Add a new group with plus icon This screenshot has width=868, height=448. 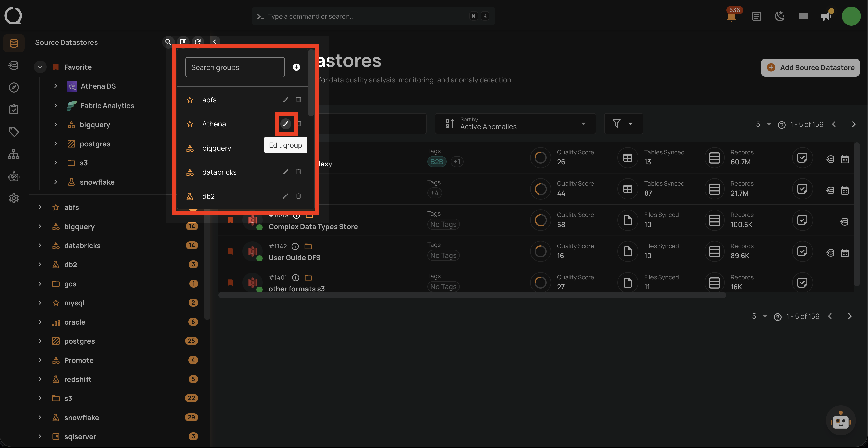click(296, 67)
